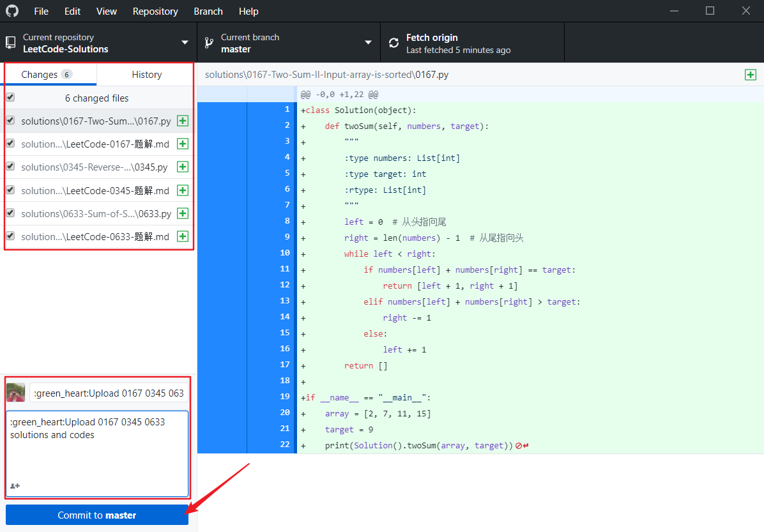Image resolution: width=764 pixels, height=532 pixels.
Task: Click the file path solutions\0167-Two-Sum-II-Input-array-is-sorted\0167.py
Action: [326, 75]
